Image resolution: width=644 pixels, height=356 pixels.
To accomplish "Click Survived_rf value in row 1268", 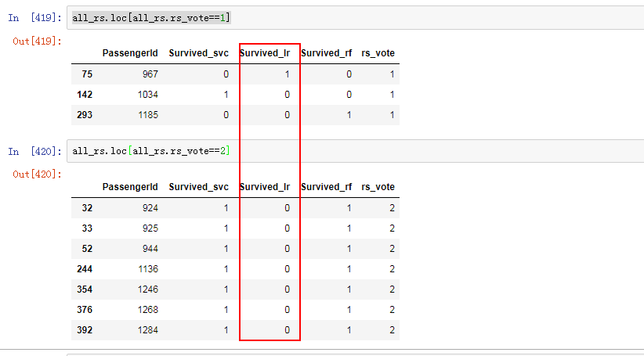I will tap(349, 310).
